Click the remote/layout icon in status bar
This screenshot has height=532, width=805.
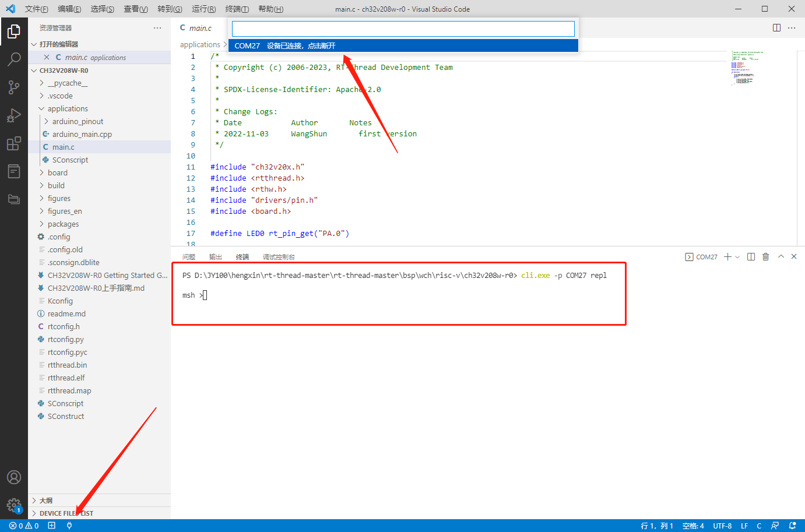point(52,526)
